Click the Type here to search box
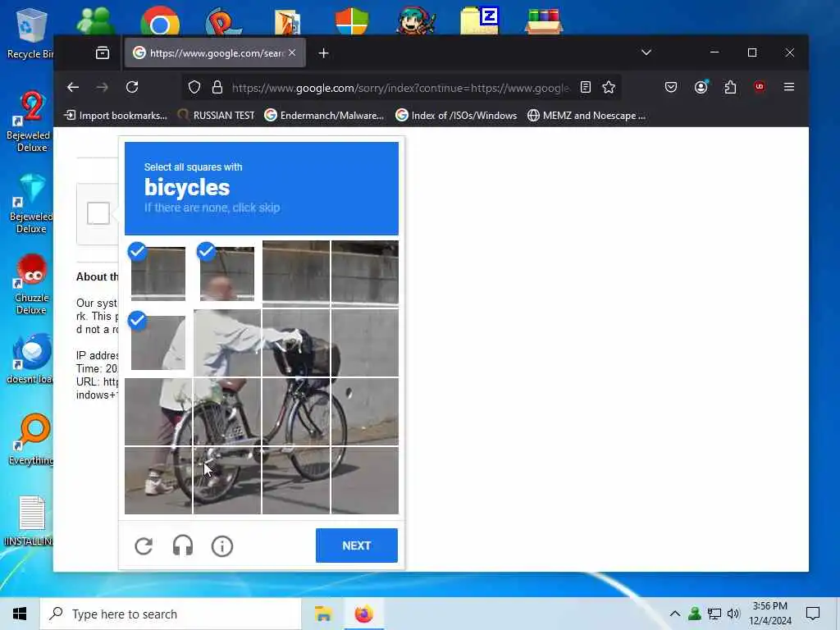 click(171, 614)
